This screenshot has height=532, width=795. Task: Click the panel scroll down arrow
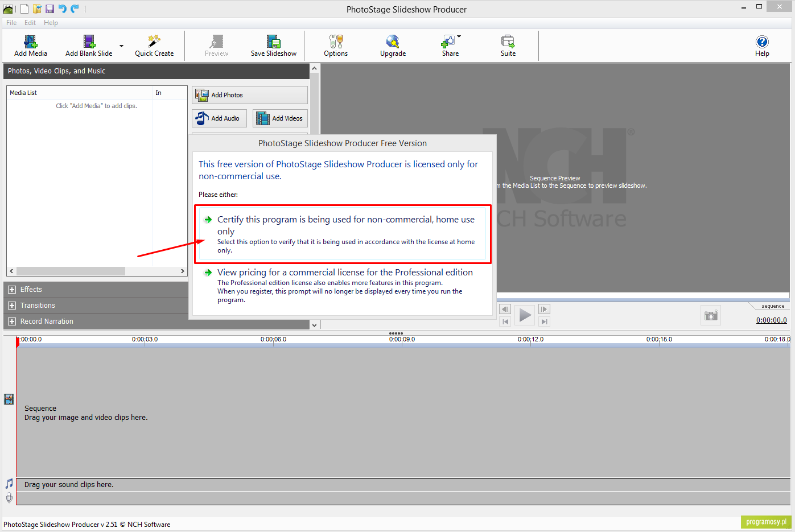[314, 325]
